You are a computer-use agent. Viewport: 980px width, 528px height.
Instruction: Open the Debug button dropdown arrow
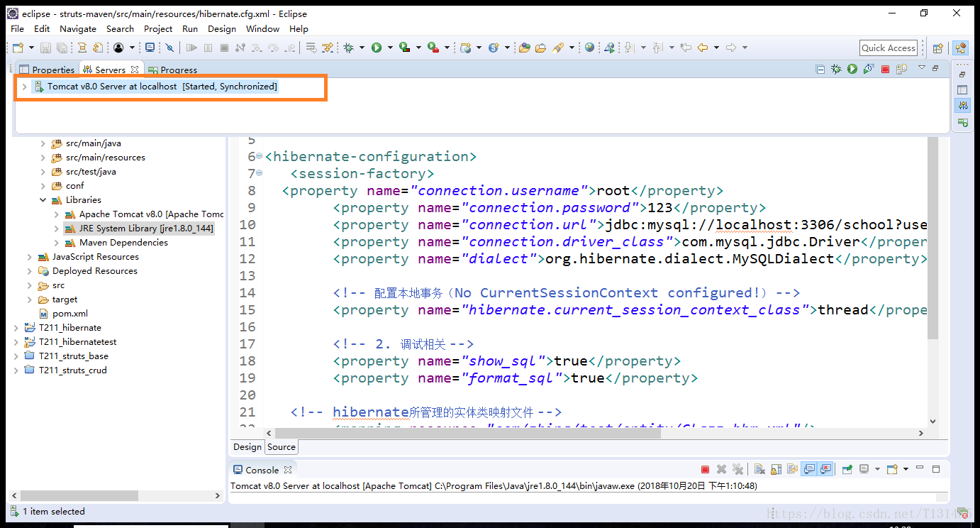click(x=362, y=48)
